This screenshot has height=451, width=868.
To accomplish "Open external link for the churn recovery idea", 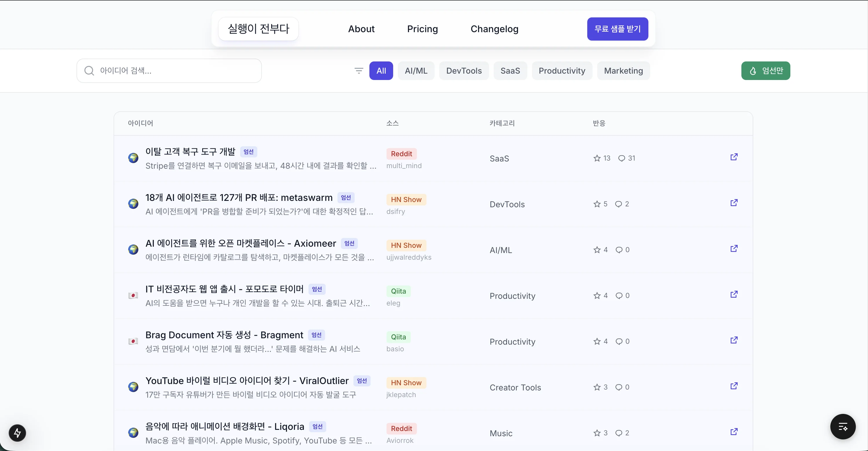I will click(x=734, y=157).
